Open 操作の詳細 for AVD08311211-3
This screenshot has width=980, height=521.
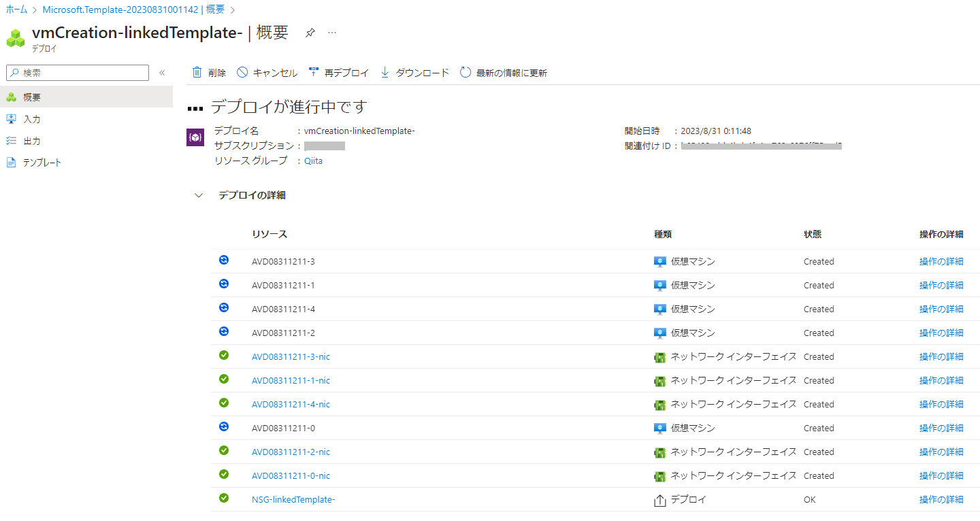941,261
